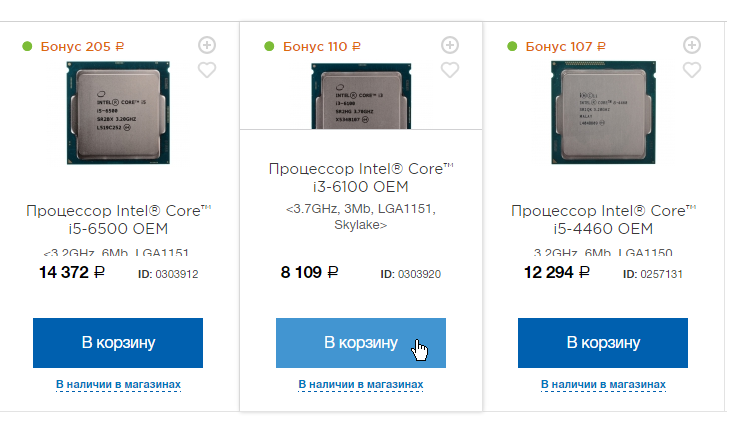Add i5-6500 OEM to cart

[118, 342]
